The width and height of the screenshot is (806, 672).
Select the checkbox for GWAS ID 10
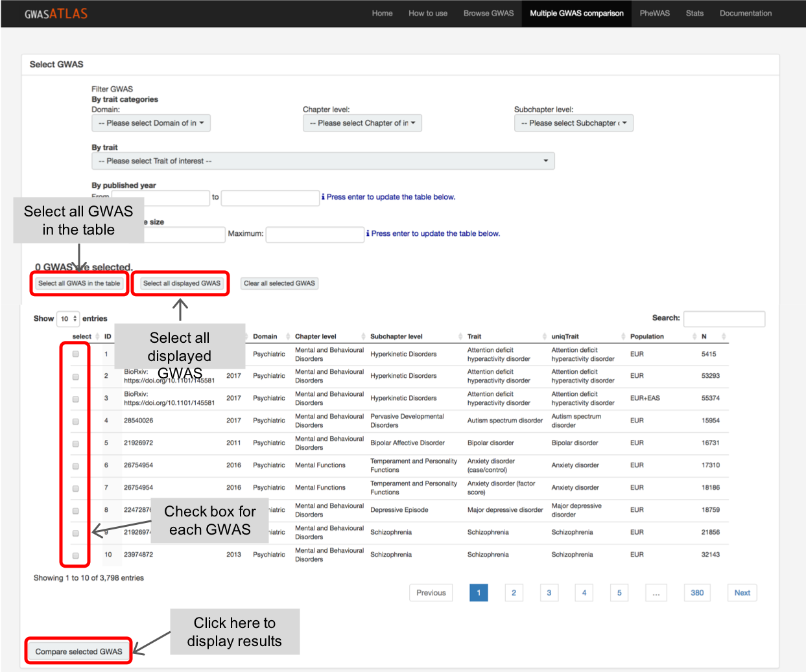pyautogui.click(x=76, y=556)
